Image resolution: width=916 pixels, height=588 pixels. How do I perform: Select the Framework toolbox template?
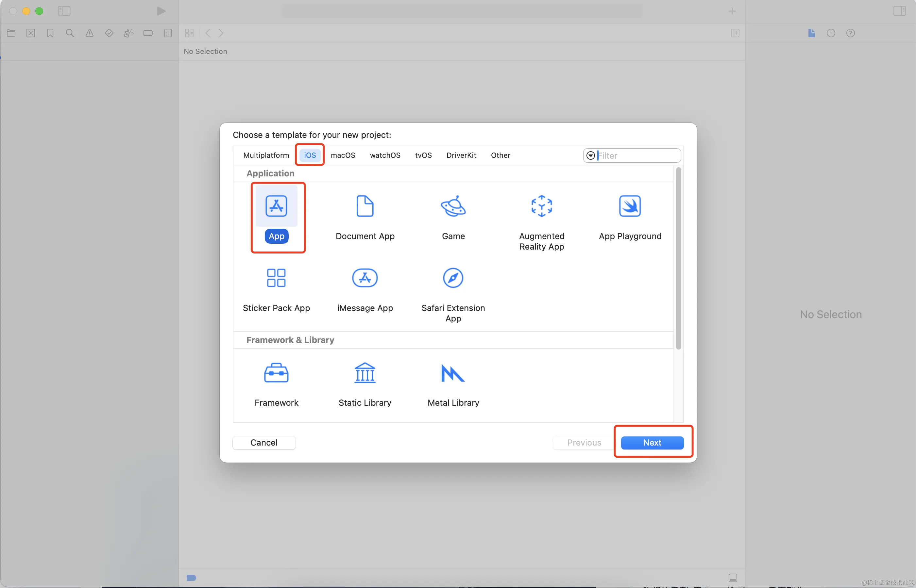pos(276,373)
